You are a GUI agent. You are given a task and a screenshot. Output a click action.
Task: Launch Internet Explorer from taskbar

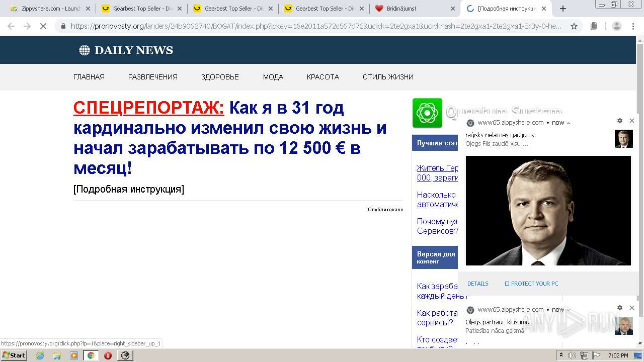click(40, 355)
